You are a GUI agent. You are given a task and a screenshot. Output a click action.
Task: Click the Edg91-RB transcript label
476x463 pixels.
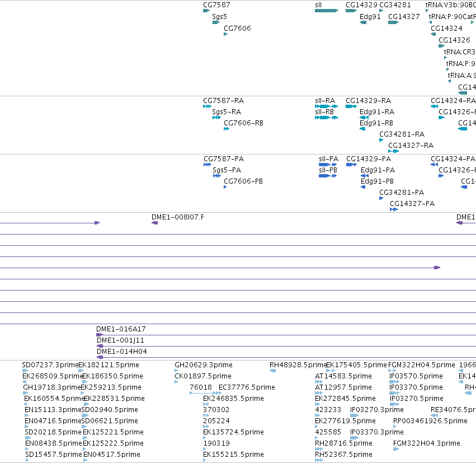376,123
